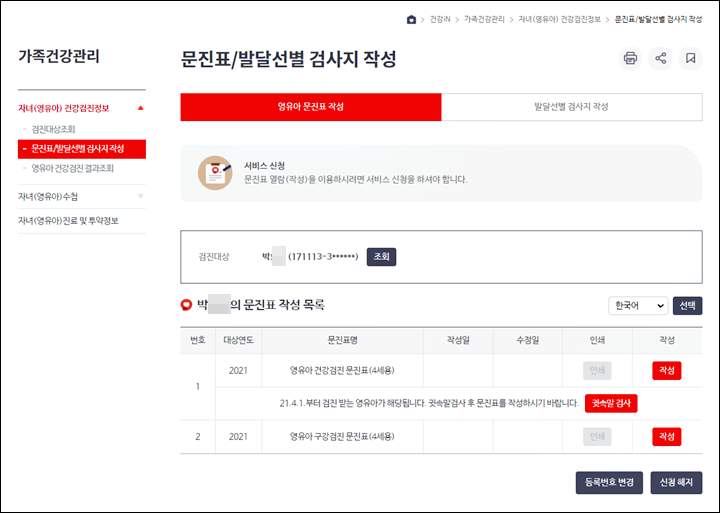Click the share icon
This screenshot has width=720, height=513.
click(x=660, y=58)
